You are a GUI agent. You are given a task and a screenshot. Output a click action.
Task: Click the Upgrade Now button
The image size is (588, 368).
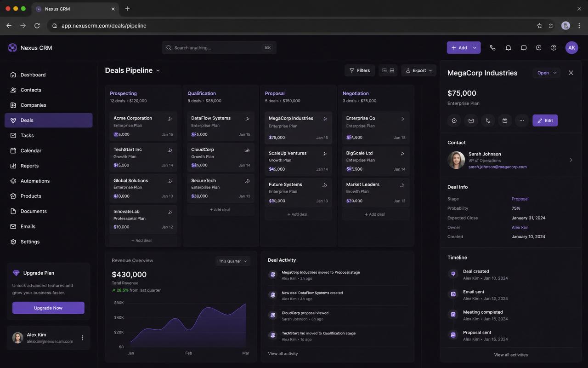pos(48,308)
